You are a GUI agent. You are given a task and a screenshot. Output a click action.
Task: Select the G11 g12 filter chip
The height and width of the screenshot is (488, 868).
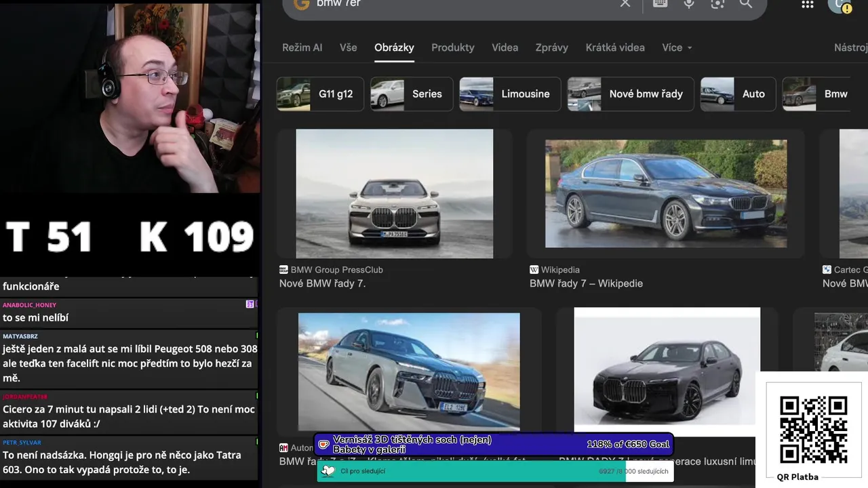click(320, 94)
